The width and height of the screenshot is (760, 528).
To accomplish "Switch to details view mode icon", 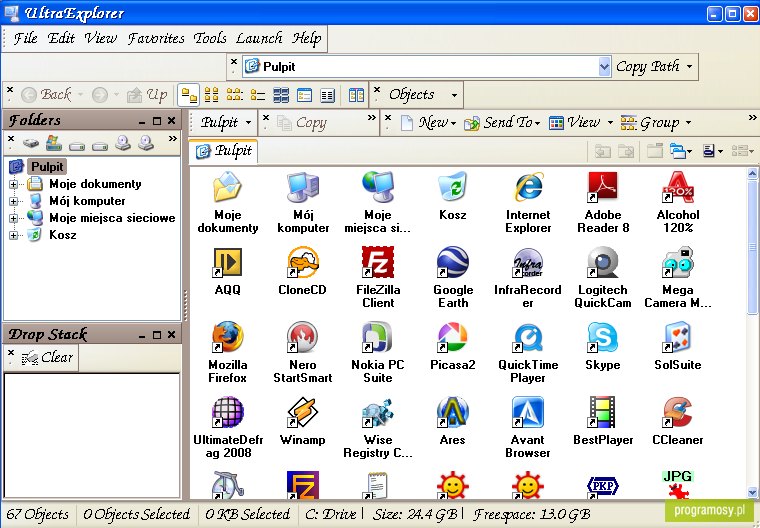I will [327, 95].
